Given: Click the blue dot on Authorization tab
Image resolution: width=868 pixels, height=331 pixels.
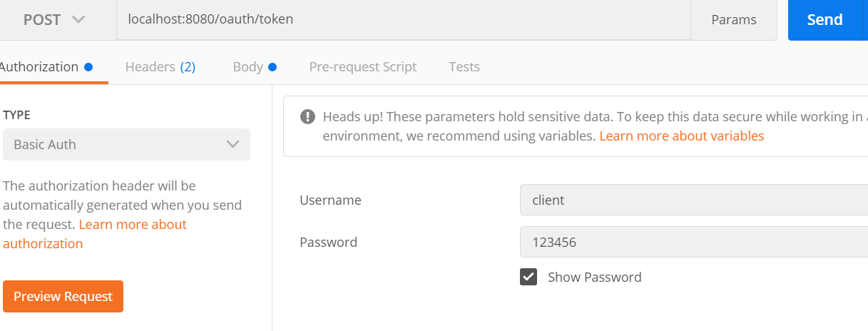Looking at the screenshot, I should pyautogui.click(x=88, y=67).
